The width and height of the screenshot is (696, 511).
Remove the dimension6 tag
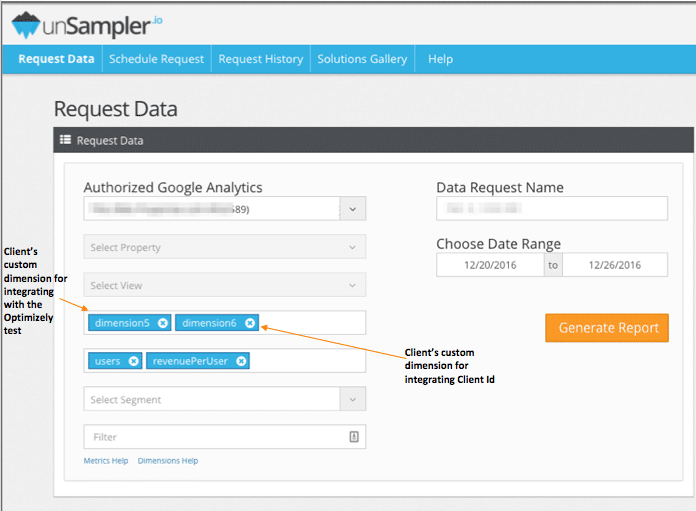pyautogui.click(x=250, y=323)
